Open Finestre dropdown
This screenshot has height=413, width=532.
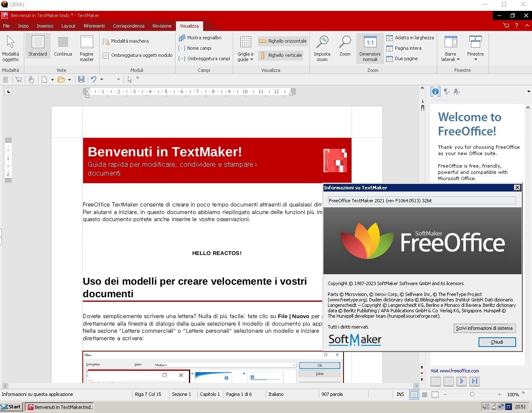475,48
